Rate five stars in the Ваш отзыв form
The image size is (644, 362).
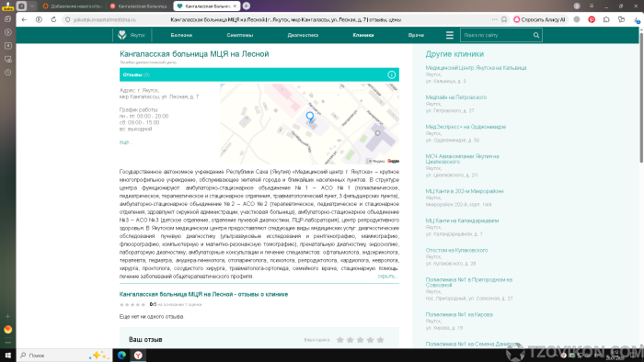click(x=380, y=340)
